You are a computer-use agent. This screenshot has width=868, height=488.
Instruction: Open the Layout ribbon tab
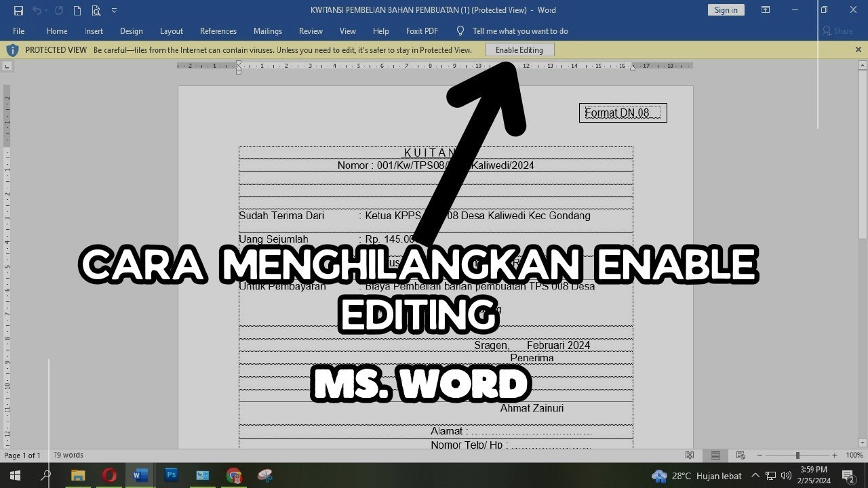[x=171, y=31]
